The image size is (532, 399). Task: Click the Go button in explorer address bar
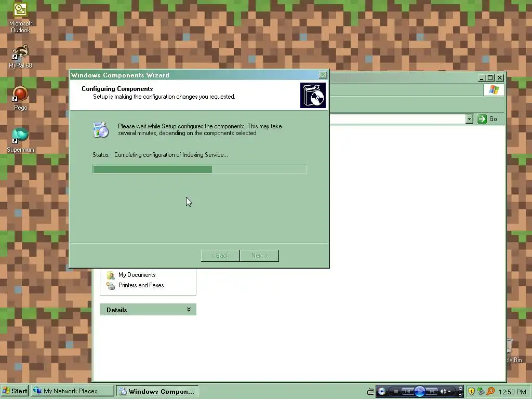point(487,119)
